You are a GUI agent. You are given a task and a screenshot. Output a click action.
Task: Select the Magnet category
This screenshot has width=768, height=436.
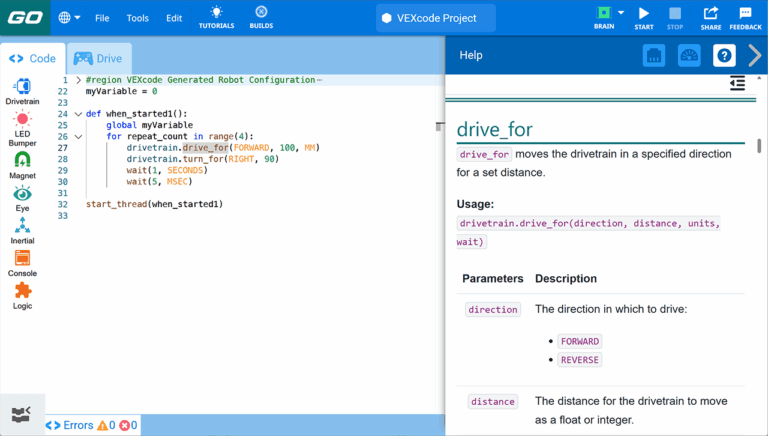(23, 165)
